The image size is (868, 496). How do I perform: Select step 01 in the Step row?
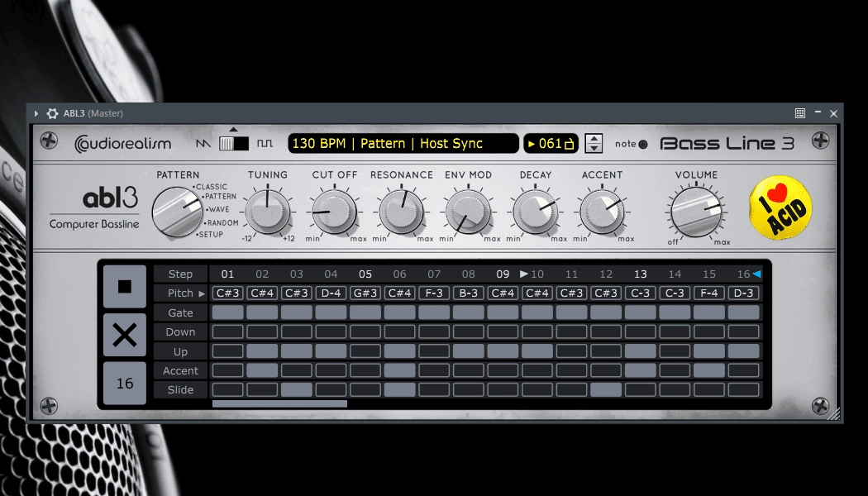tap(227, 274)
